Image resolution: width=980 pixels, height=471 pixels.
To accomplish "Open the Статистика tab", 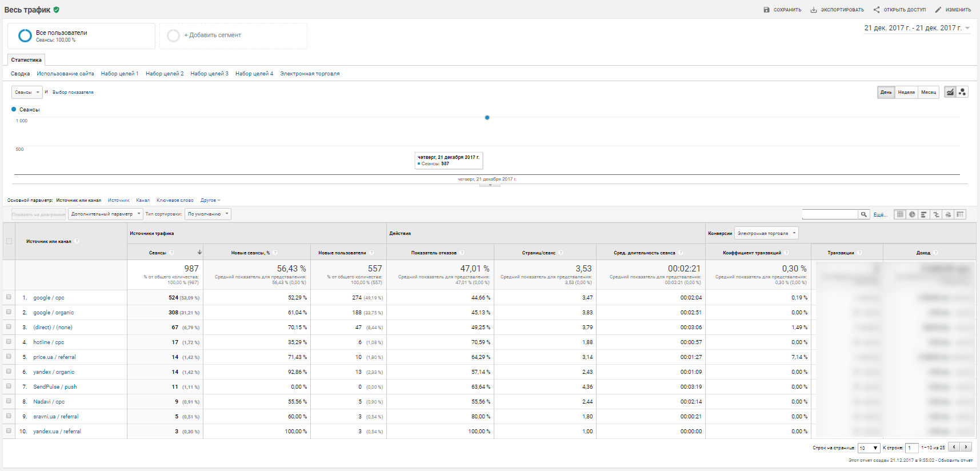I will pos(26,60).
